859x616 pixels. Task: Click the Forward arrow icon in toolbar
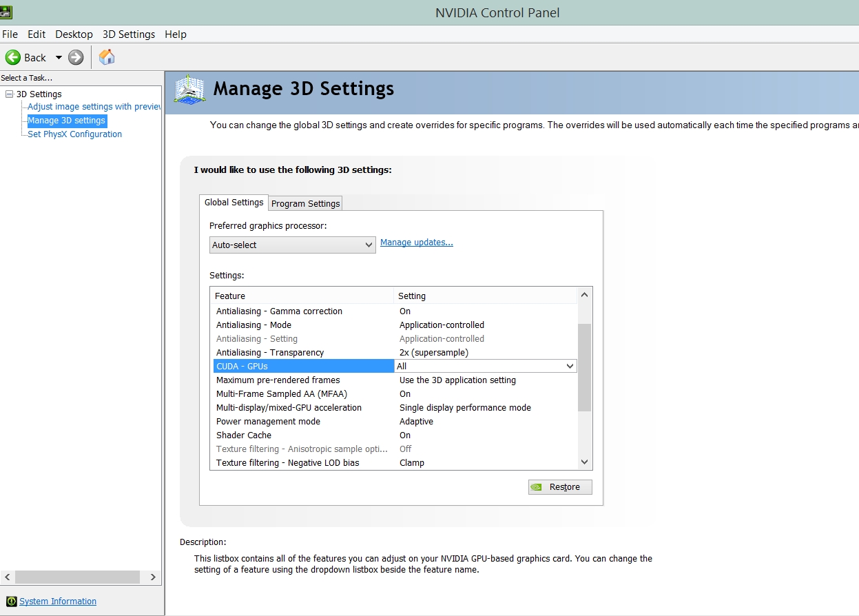pyautogui.click(x=76, y=57)
